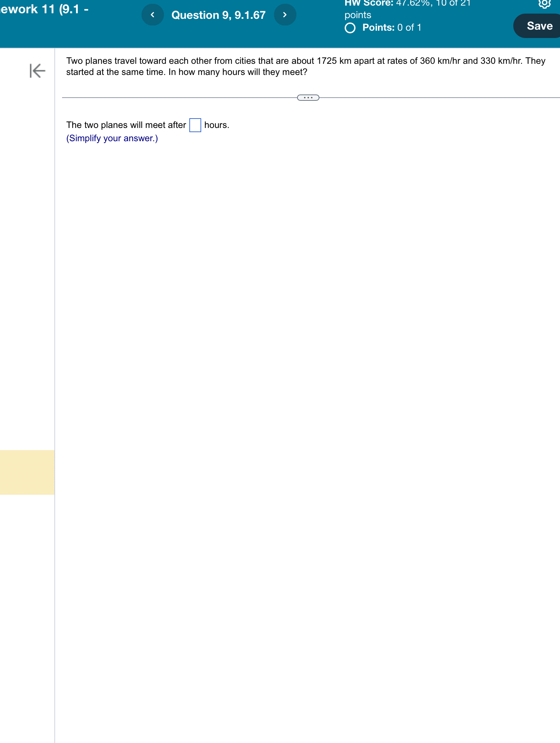Select the left chevron navigation icon
The width and height of the screenshot is (560, 743).
tap(152, 15)
